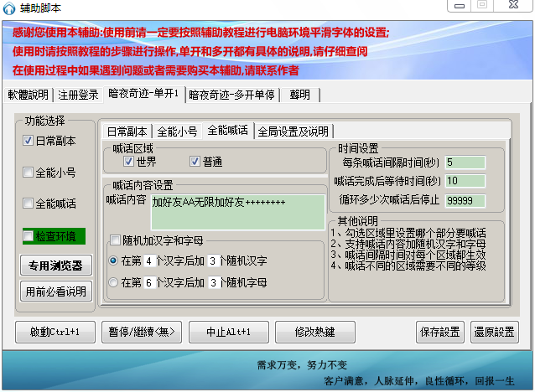
Task: Click the 专用浏览器 button
Action: click(55, 266)
